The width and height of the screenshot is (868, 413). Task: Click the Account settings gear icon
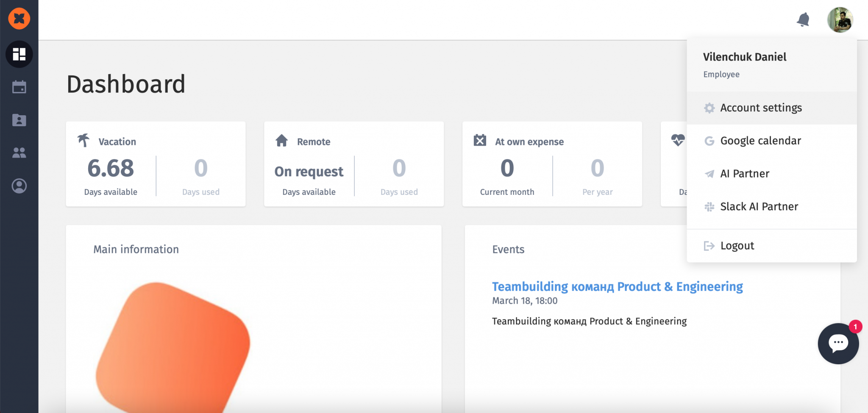pos(709,108)
